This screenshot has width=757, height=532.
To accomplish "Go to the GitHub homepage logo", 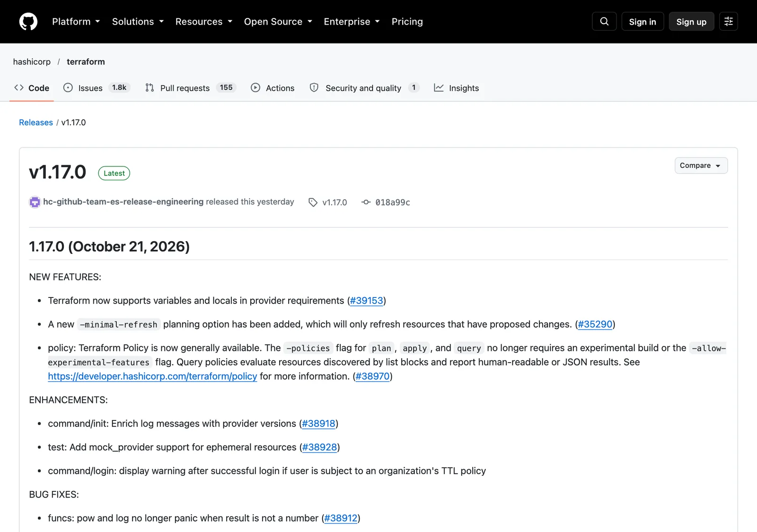I will tap(28, 22).
